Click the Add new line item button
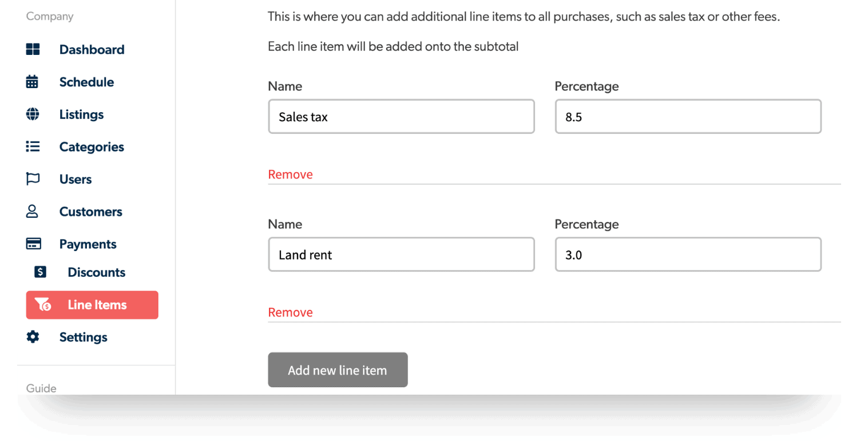 [x=338, y=370]
